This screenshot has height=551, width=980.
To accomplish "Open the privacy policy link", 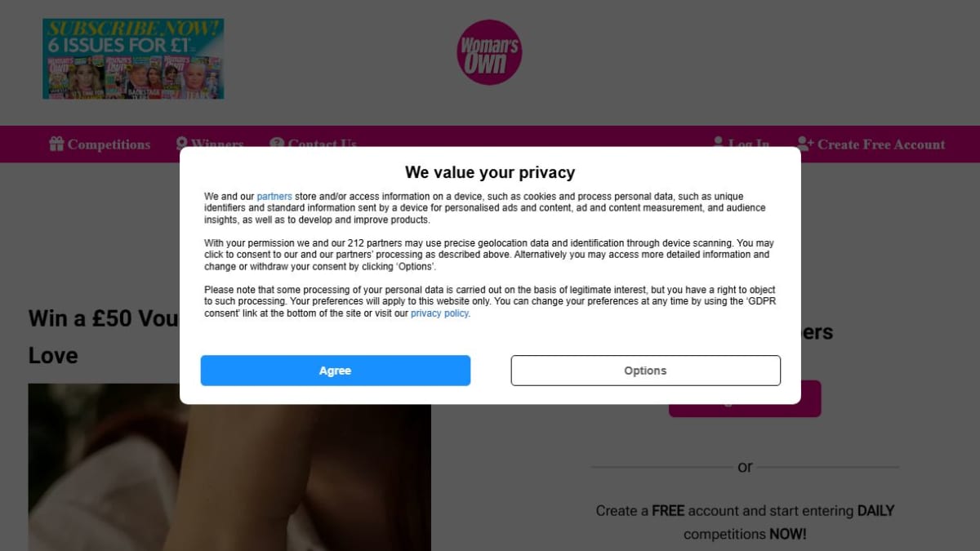I will pos(439,313).
